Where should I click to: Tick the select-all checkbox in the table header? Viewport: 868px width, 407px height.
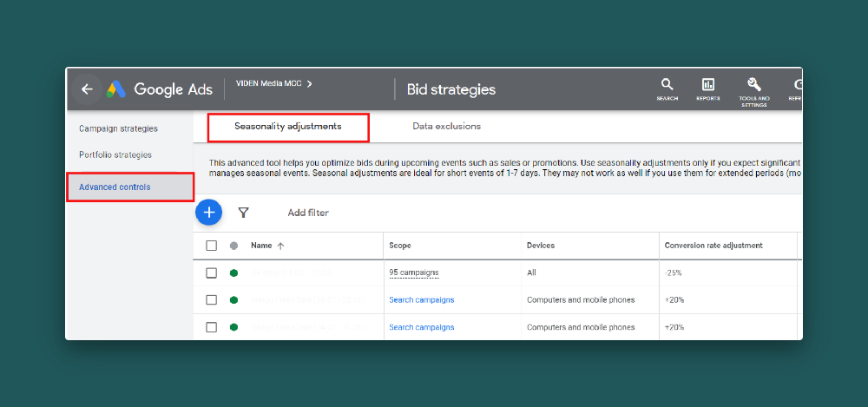tap(212, 246)
